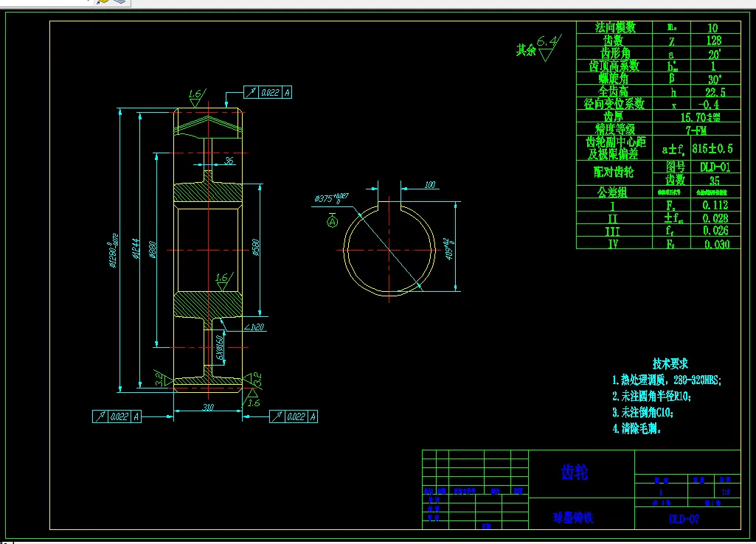Click the 1:20 taper callout
The width and height of the screenshot is (756, 544).
pyautogui.click(x=255, y=327)
